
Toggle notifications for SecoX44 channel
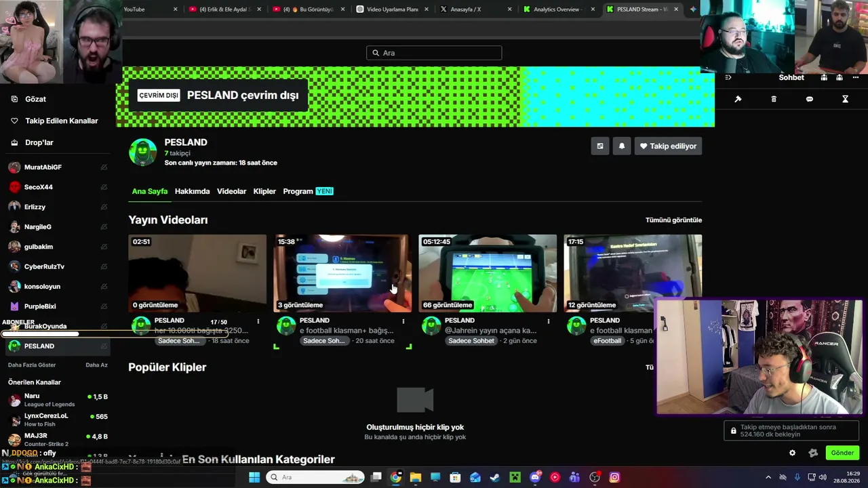[x=104, y=187]
